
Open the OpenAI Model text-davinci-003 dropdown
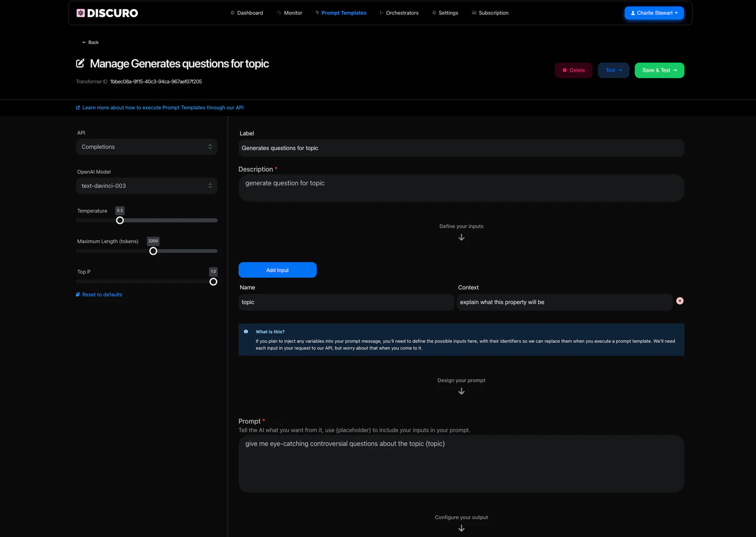146,185
